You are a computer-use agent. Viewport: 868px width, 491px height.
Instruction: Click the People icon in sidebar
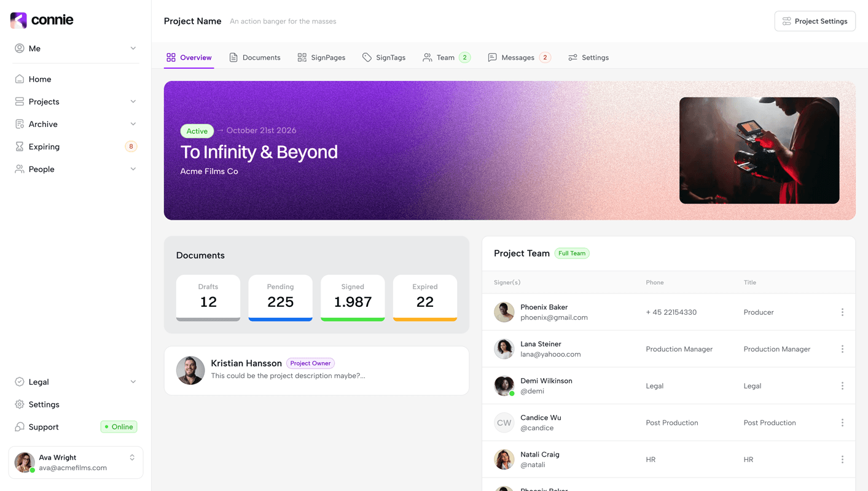(20, 169)
